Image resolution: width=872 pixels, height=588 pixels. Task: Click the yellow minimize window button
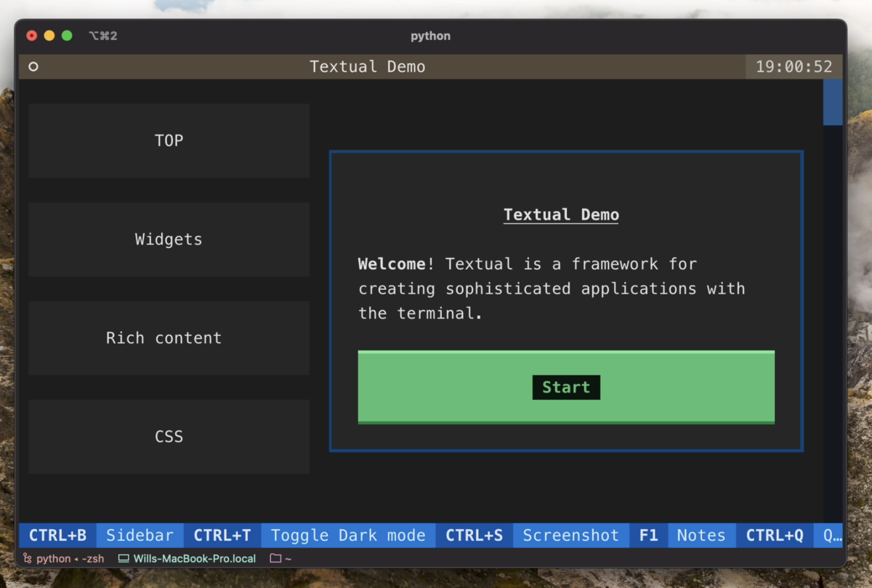point(49,36)
